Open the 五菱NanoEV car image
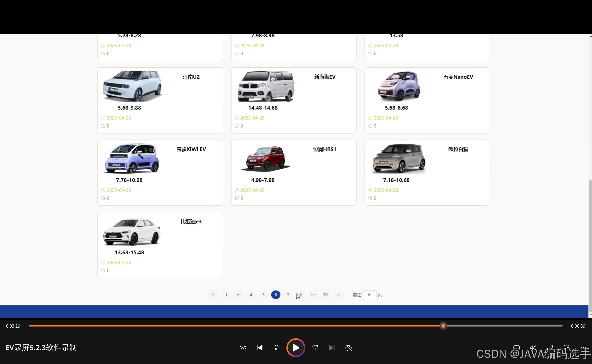 tap(399, 86)
